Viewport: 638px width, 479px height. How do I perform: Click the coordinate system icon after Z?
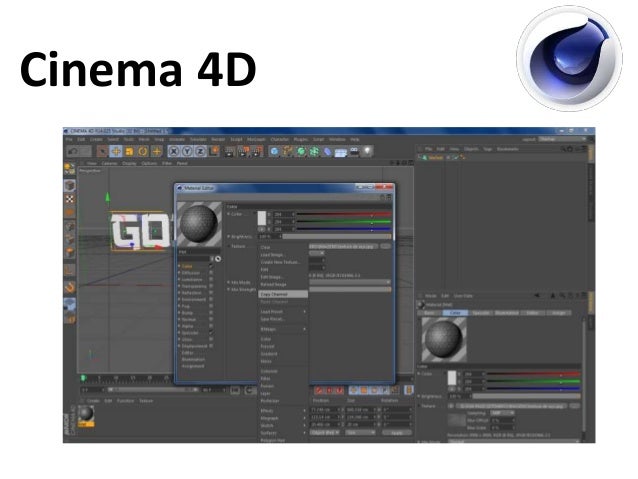(x=214, y=152)
